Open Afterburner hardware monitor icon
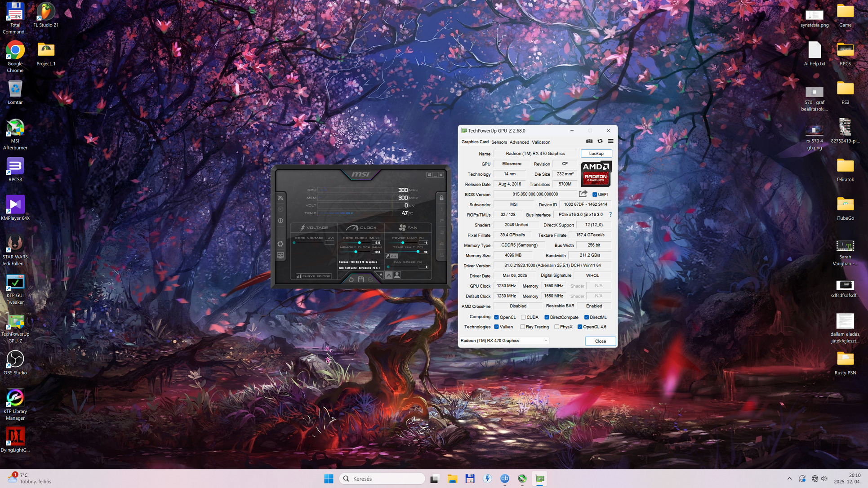 pyautogui.click(x=280, y=255)
